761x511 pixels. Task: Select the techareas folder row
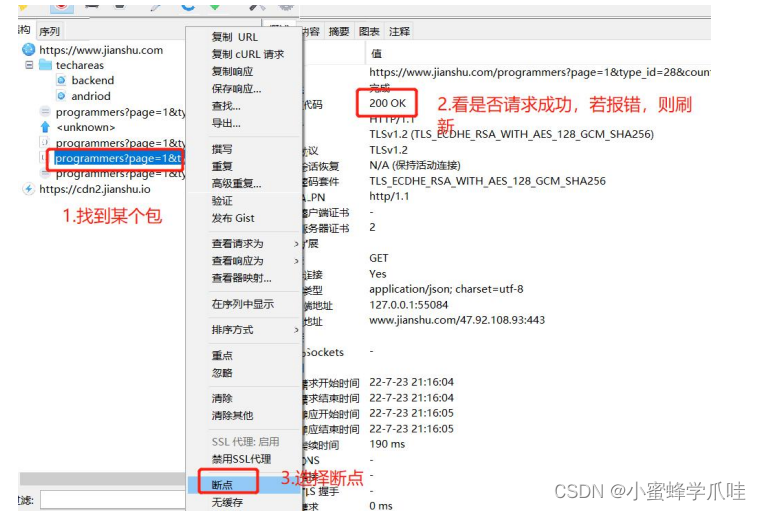(80, 65)
